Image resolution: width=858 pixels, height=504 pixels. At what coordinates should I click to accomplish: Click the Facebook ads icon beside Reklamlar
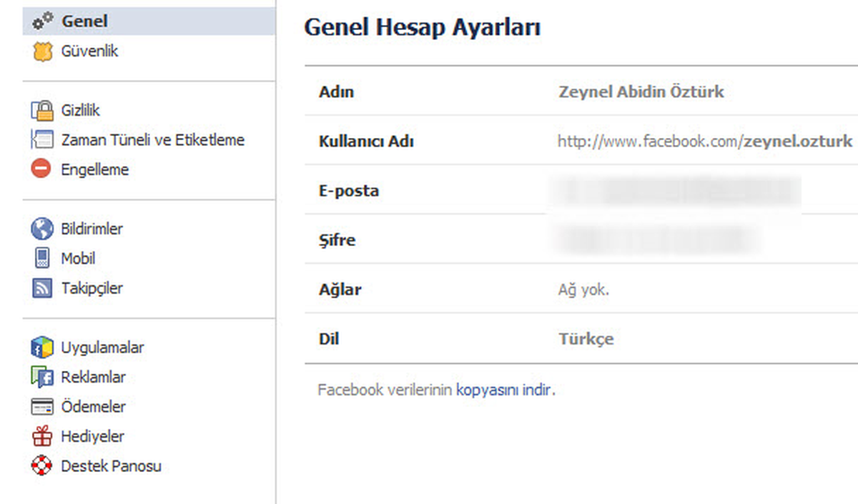(x=42, y=377)
